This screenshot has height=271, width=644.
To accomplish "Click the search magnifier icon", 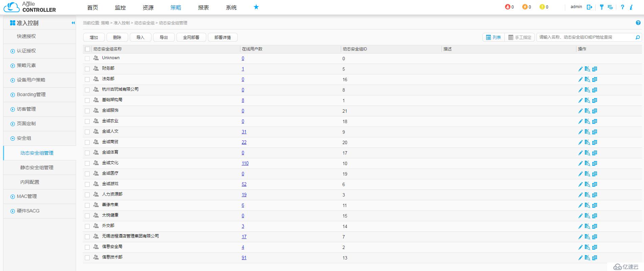I will (638, 37).
